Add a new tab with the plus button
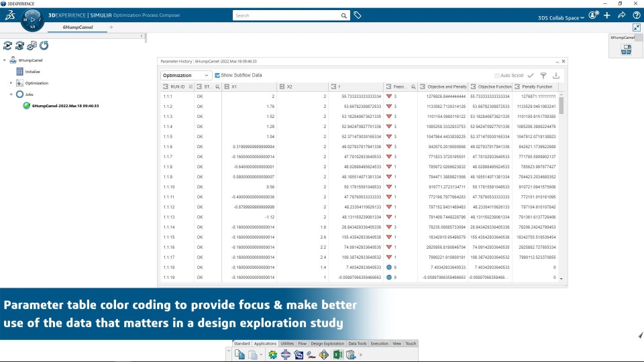This screenshot has width=644, height=362. pyautogui.click(x=111, y=27)
